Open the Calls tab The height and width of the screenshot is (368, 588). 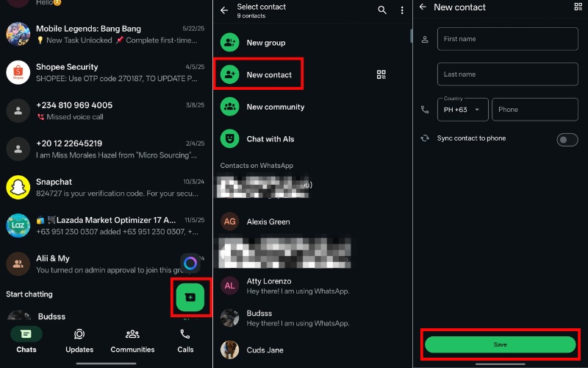pyautogui.click(x=185, y=341)
